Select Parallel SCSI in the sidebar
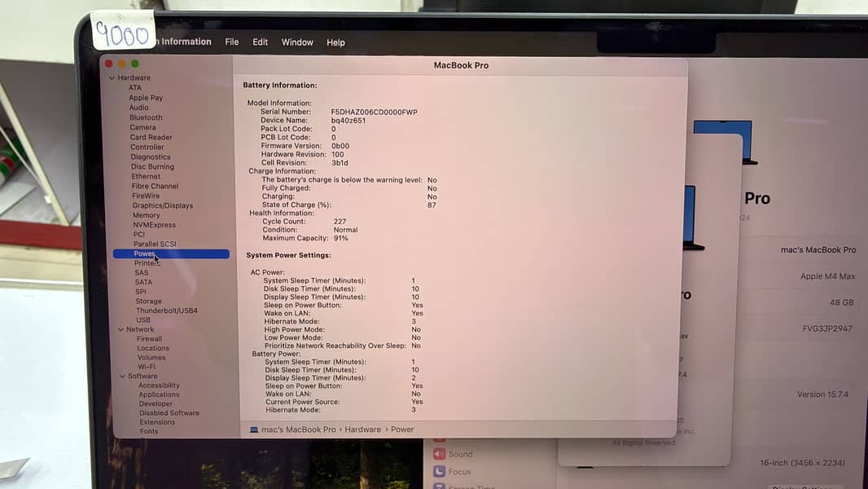 pyautogui.click(x=155, y=244)
